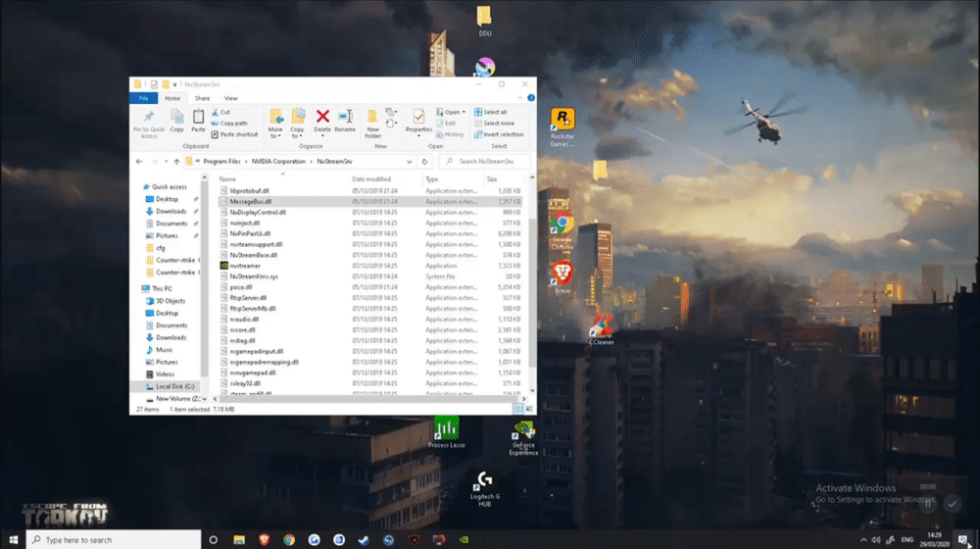This screenshot has width=980, height=549.
Task: Select This PC in navigation pane
Action: 162,288
